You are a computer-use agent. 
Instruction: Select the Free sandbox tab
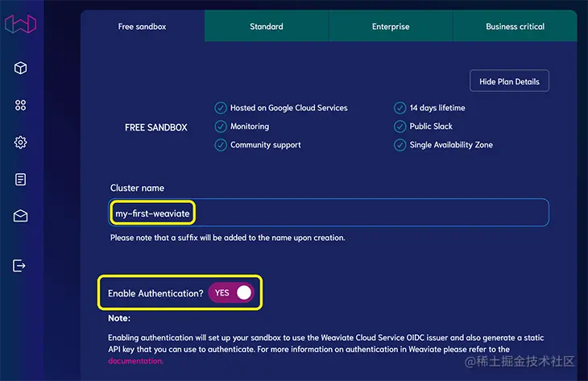tap(142, 27)
